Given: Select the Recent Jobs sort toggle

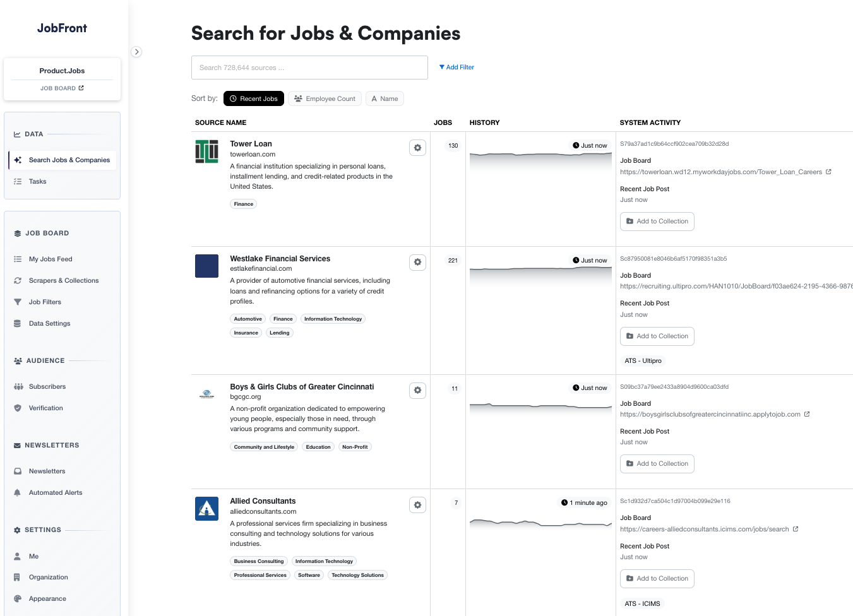Looking at the screenshot, I should coord(253,98).
